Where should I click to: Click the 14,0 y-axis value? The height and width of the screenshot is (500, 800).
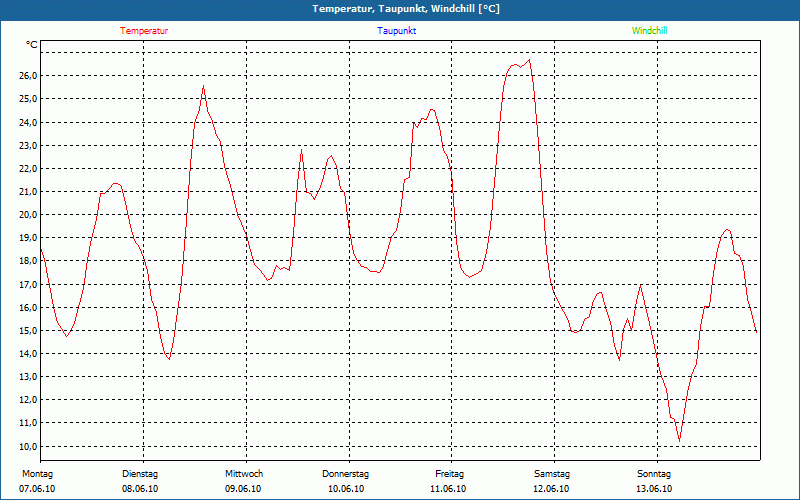(29, 354)
